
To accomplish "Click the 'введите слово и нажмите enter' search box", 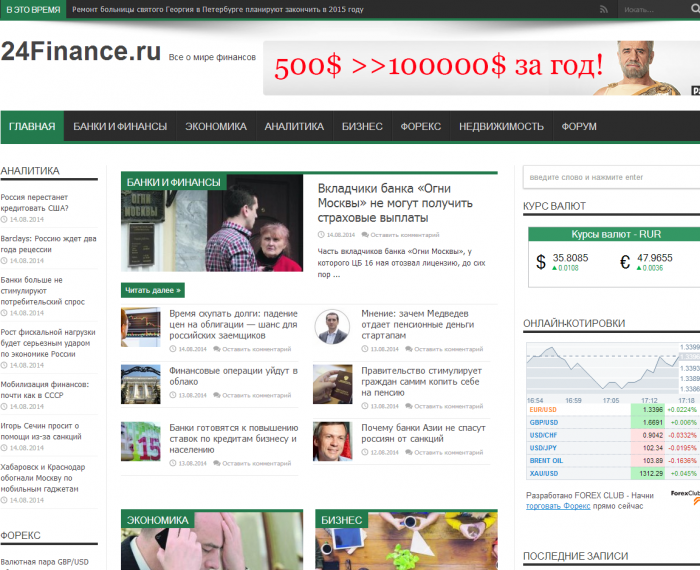I will [612, 177].
